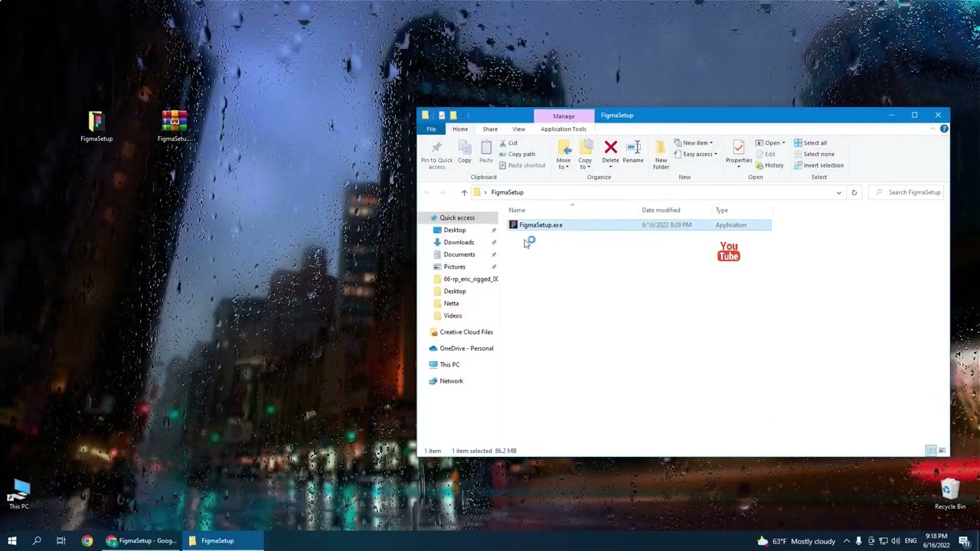Switch to the View ribbon tab
The width and height of the screenshot is (980, 551).
[x=518, y=129]
